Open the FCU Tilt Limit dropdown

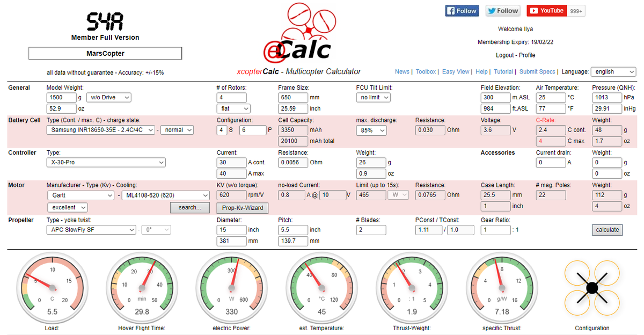[x=373, y=98]
